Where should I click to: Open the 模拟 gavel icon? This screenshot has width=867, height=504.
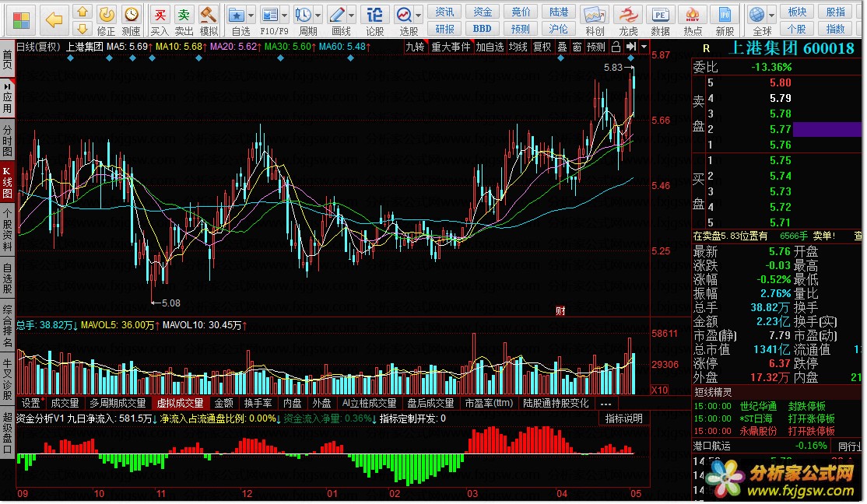click(209, 20)
